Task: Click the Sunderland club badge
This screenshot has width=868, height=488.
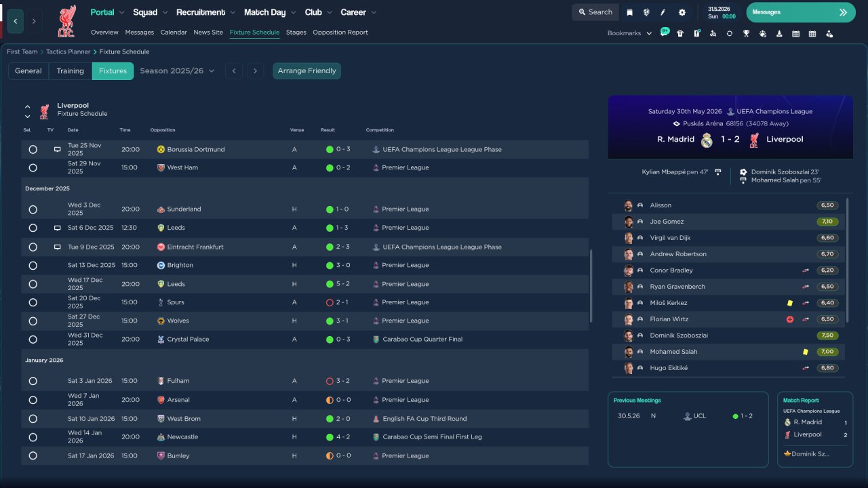Action: tap(161, 209)
